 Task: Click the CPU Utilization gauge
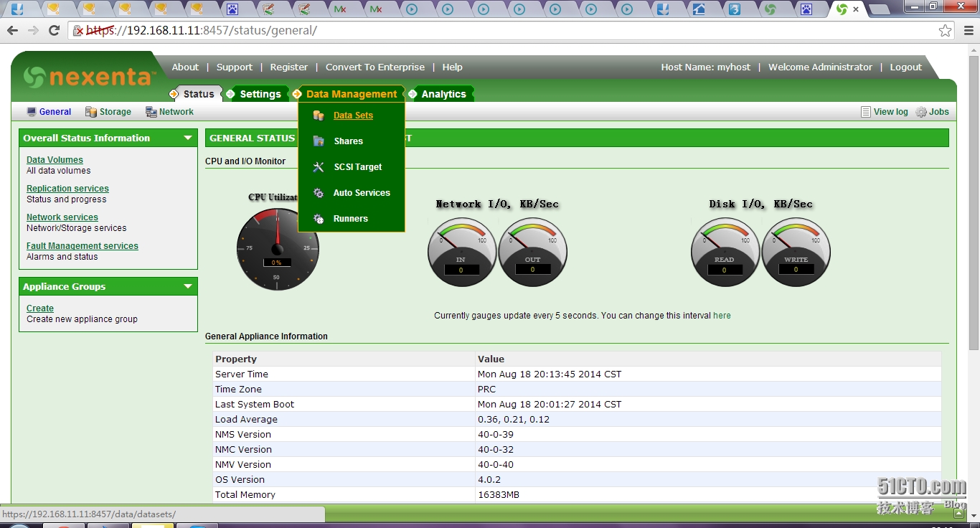pos(277,249)
